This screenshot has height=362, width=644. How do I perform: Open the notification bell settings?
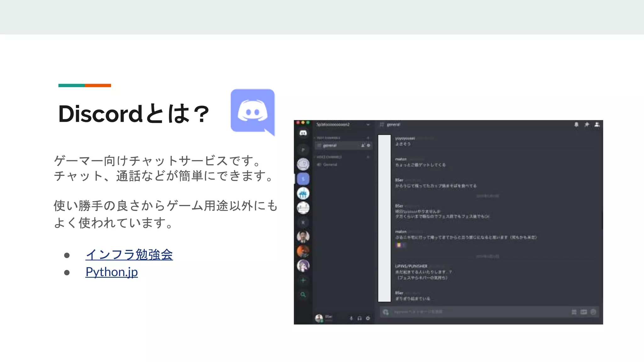[576, 125]
